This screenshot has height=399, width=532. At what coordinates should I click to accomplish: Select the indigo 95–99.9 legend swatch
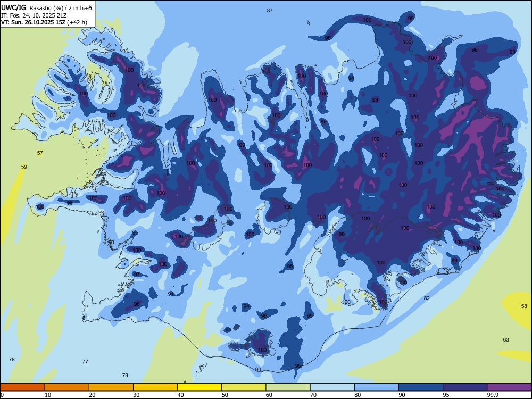click(465, 387)
